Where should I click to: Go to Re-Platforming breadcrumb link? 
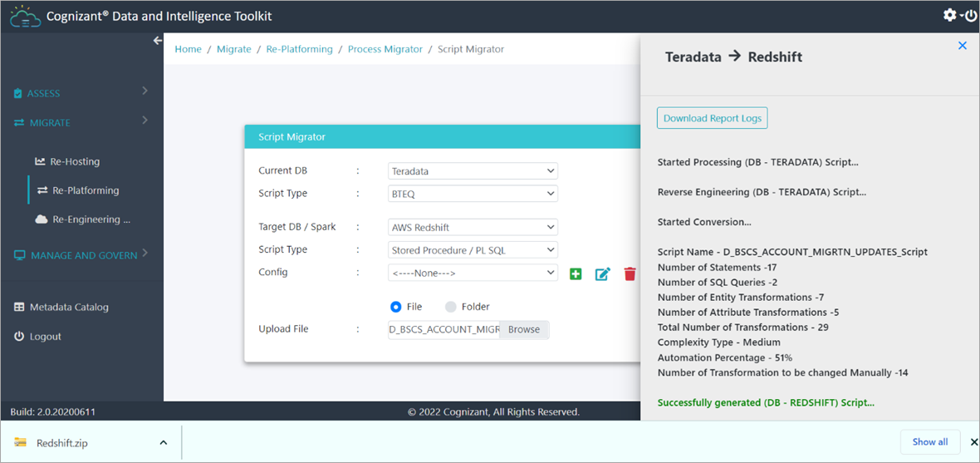click(299, 49)
